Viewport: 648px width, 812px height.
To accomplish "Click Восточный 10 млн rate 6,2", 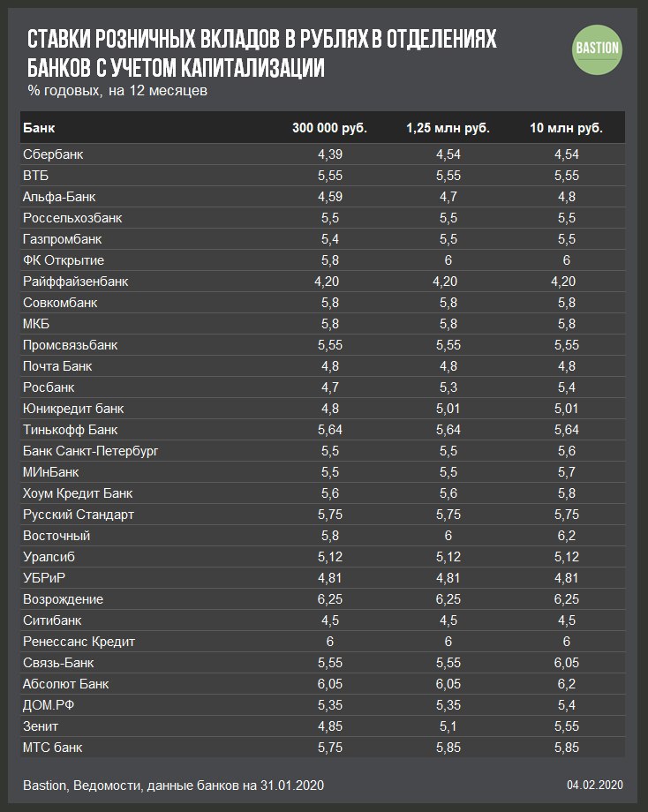I will coord(566,536).
